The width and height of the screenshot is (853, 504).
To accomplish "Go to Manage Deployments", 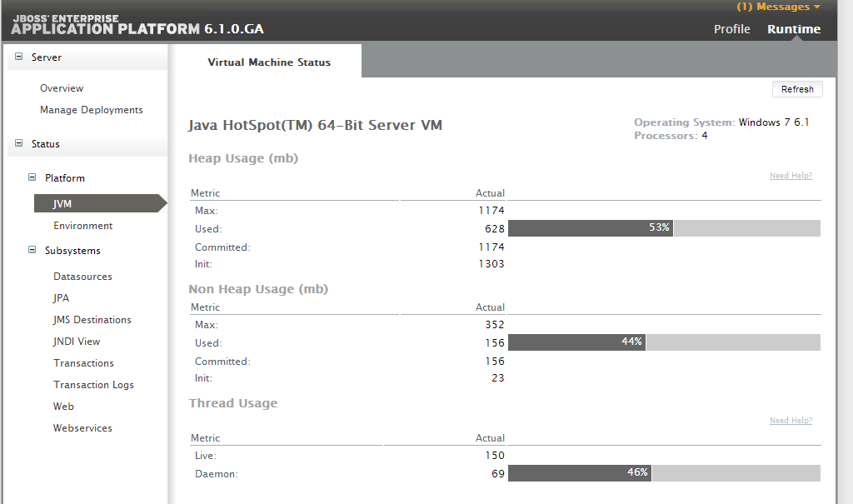I will [91, 110].
